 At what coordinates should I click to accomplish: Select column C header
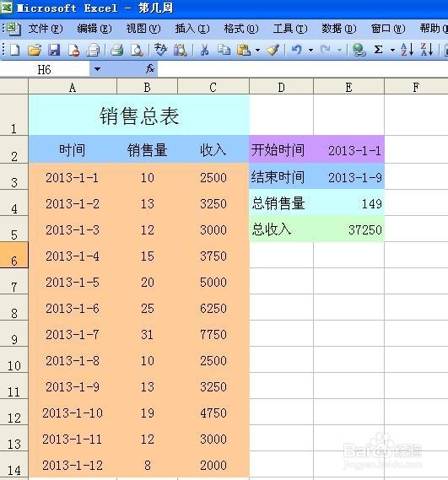click(x=213, y=87)
